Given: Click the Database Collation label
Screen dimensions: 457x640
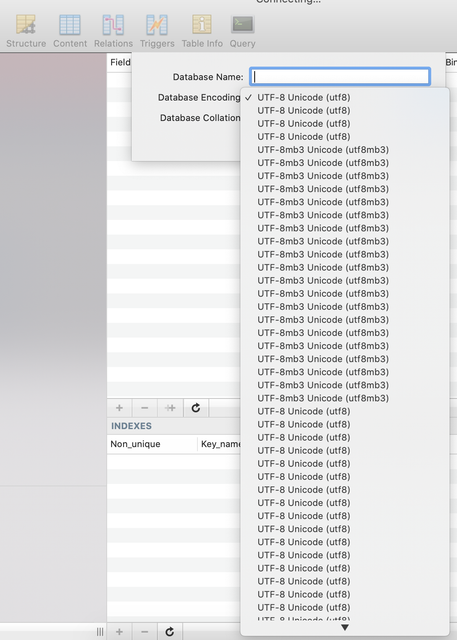Looking at the screenshot, I should pyautogui.click(x=200, y=118).
